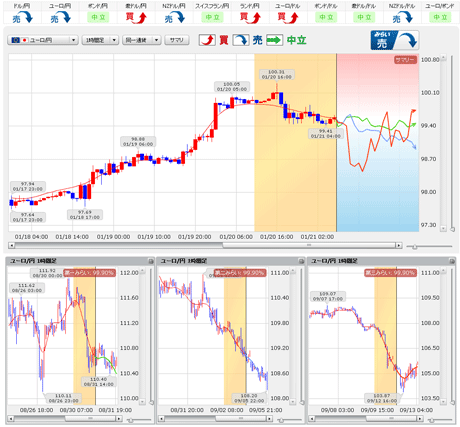Click second mini chart's zoom slider handle
Image resolution: width=460 pixels, height=427 pixels.
coord(281,420)
